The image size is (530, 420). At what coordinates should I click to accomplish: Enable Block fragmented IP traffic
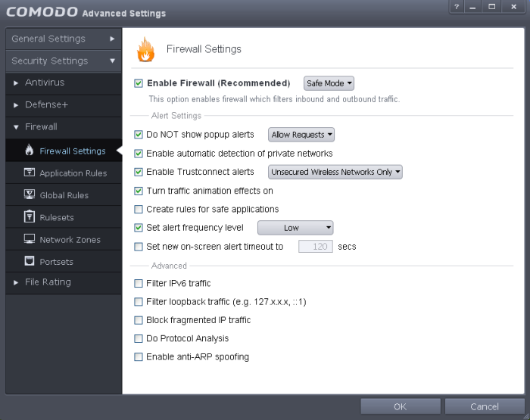[139, 320]
